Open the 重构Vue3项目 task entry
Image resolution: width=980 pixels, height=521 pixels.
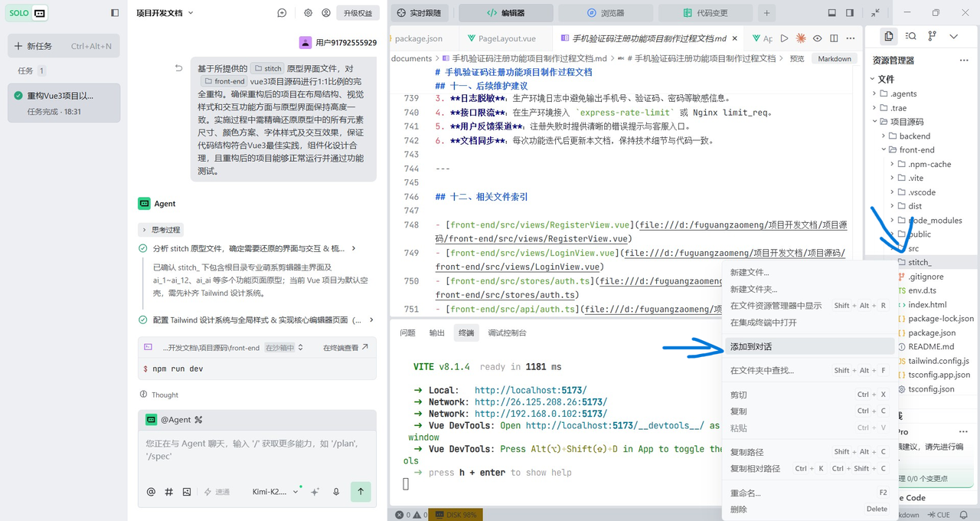64,103
